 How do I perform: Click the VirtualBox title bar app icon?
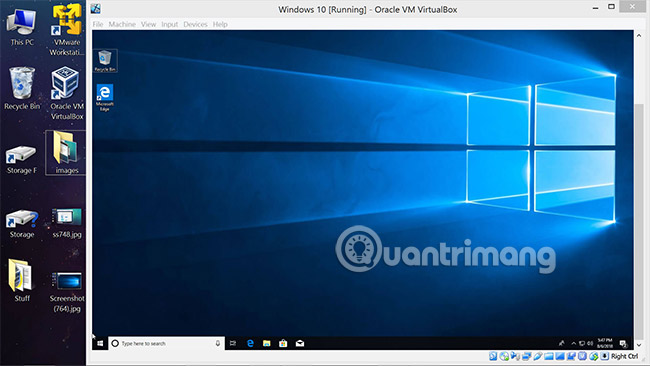[x=96, y=8]
